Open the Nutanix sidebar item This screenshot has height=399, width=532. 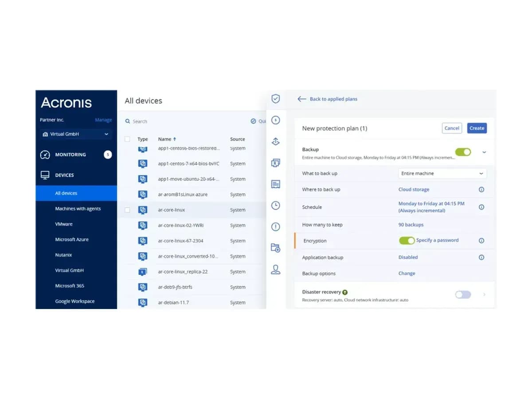click(x=63, y=255)
